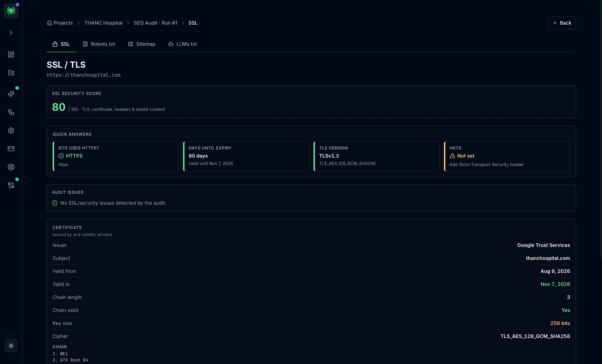This screenshot has width=602, height=364.
Task: Open the dashboard grid icon in sidebar
Action: point(11,55)
